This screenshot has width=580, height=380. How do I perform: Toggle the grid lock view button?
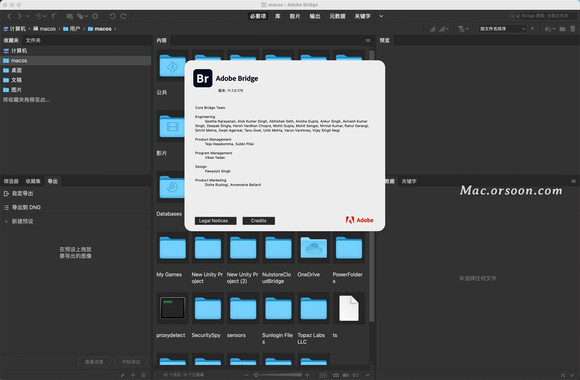pyautogui.click(x=323, y=375)
